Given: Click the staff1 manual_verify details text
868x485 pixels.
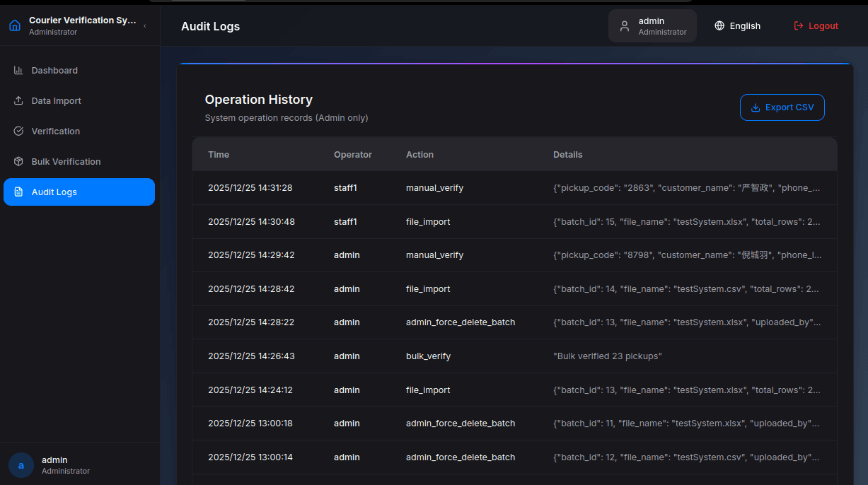Looking at the screenshot, I should pyautogui.click(x=686, y=188).
